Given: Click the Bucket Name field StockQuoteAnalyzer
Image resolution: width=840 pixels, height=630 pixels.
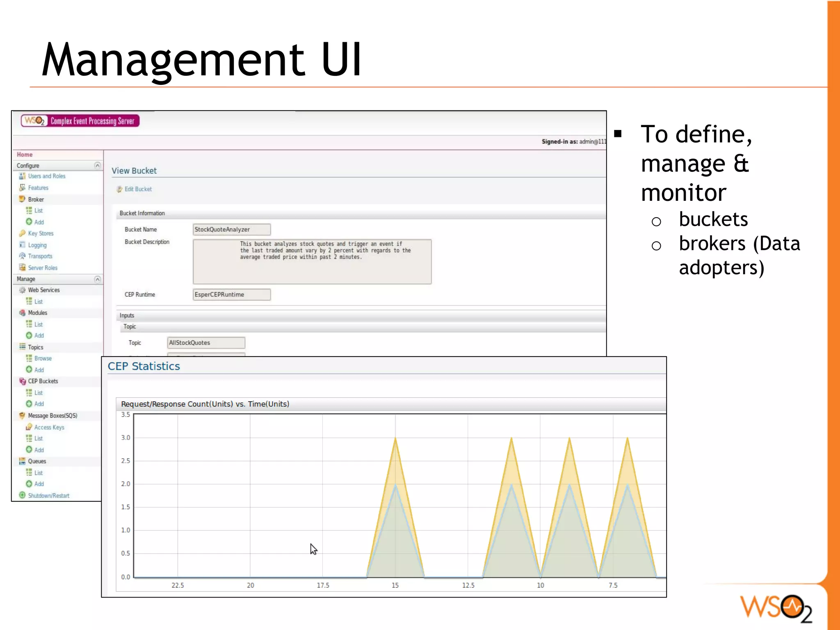Looking at the screenshot, I should tap(232, 230).
